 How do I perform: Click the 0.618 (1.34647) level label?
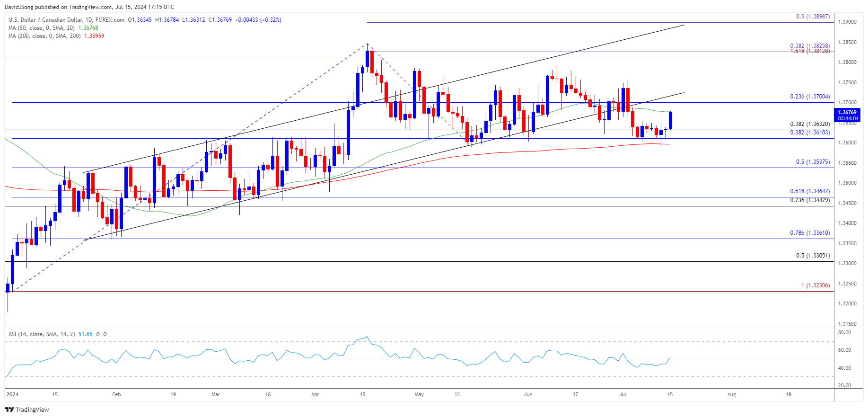click(810, 191)
